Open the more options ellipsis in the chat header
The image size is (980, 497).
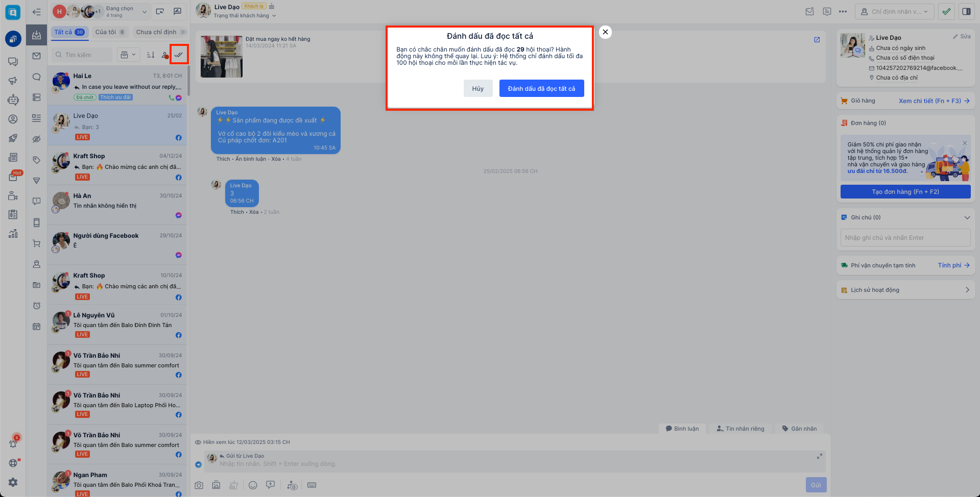click(x=843, y=11)
